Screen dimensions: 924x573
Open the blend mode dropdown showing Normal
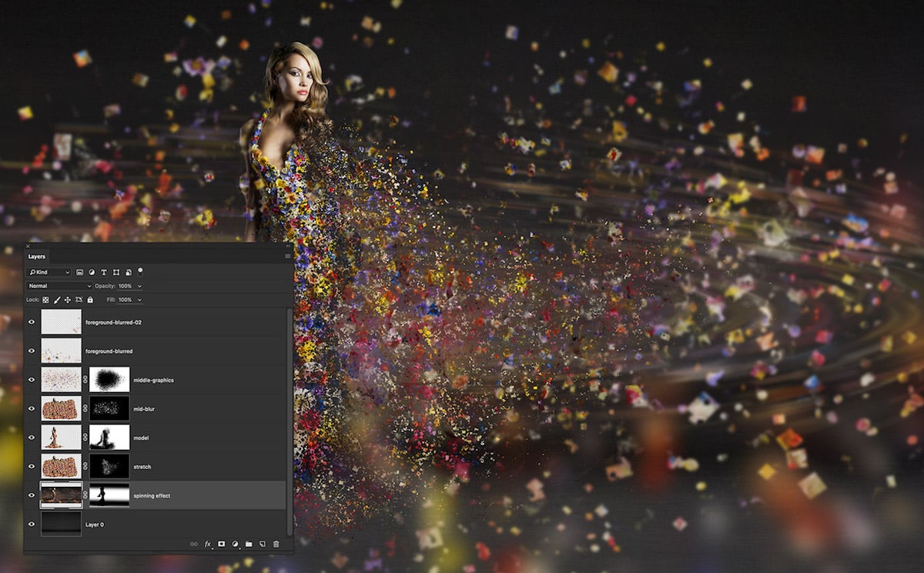pyautogui.click(x=58, y=286)
